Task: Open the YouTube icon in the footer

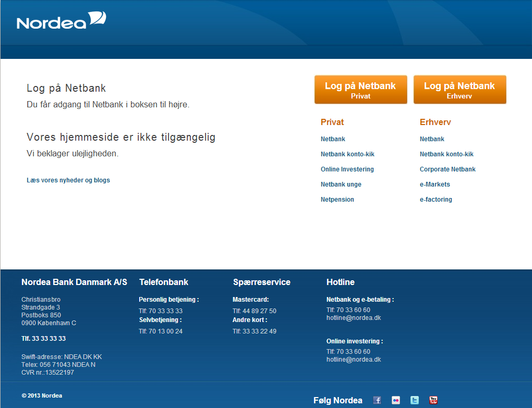Action: click(433, 400)
